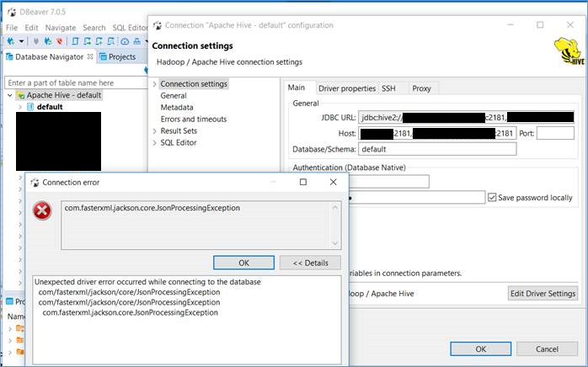The image size is (588, 367).
Task: Select Errors and timeouts page
Action: [194, 119]
